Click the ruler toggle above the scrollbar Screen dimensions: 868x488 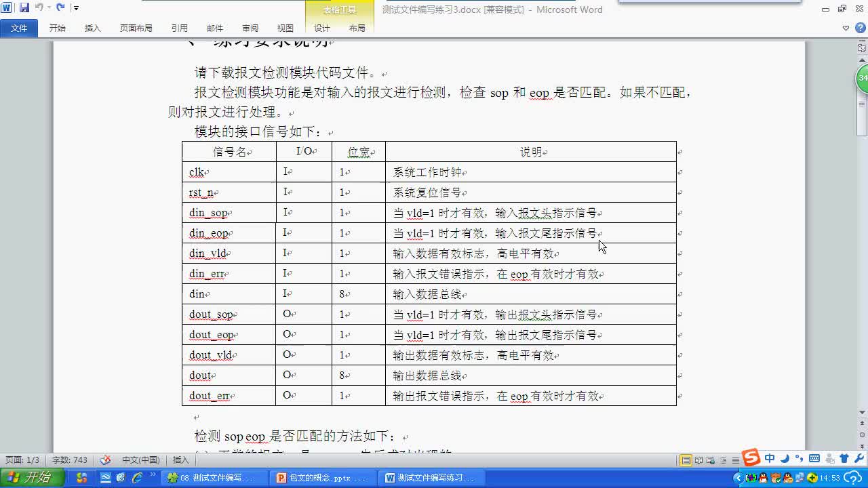click(862, 47)
